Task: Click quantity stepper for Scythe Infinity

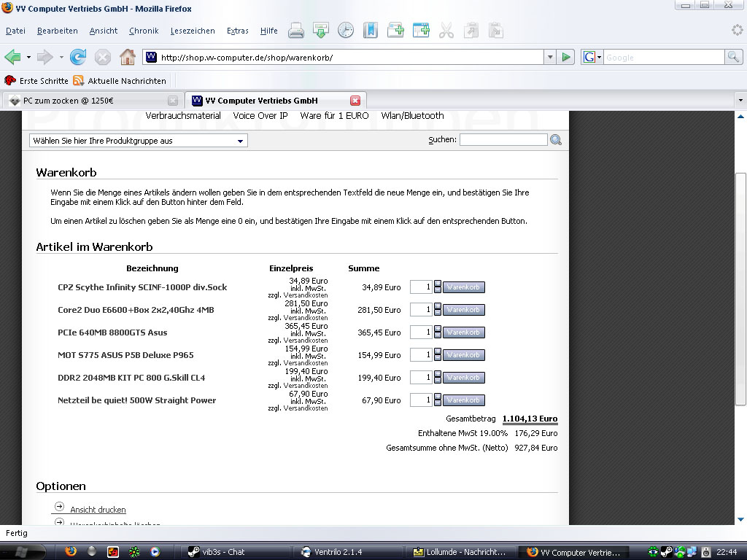Action: (x=438, y=287)
